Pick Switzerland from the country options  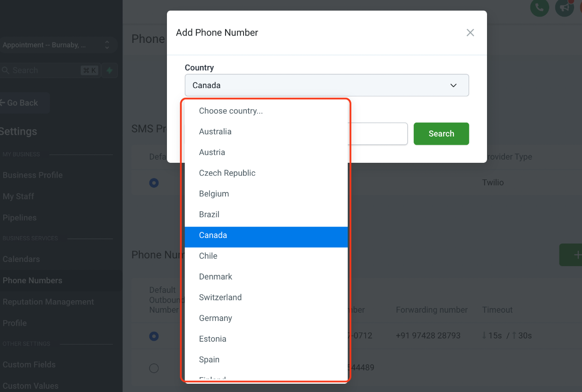(220, 297)
